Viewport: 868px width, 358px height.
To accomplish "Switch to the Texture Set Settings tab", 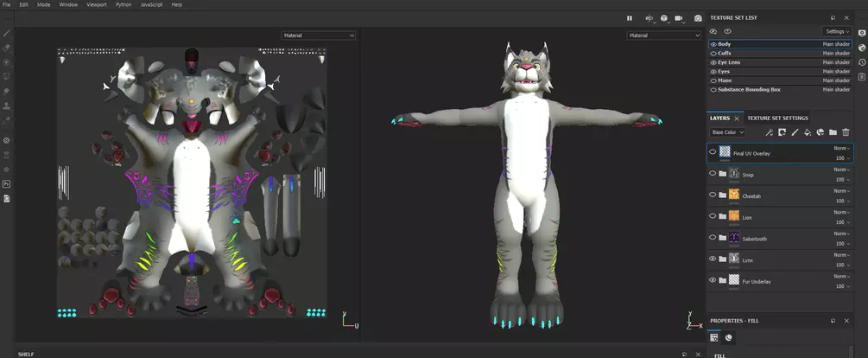I will pyautogui.click(x=777, y=118).
